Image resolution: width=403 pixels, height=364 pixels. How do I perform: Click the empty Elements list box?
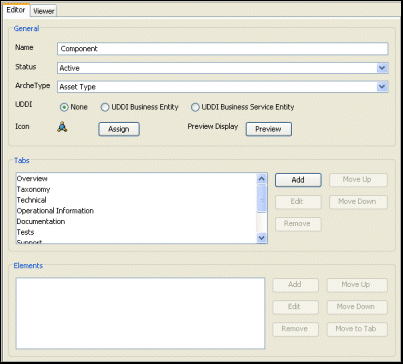point(140,313)
